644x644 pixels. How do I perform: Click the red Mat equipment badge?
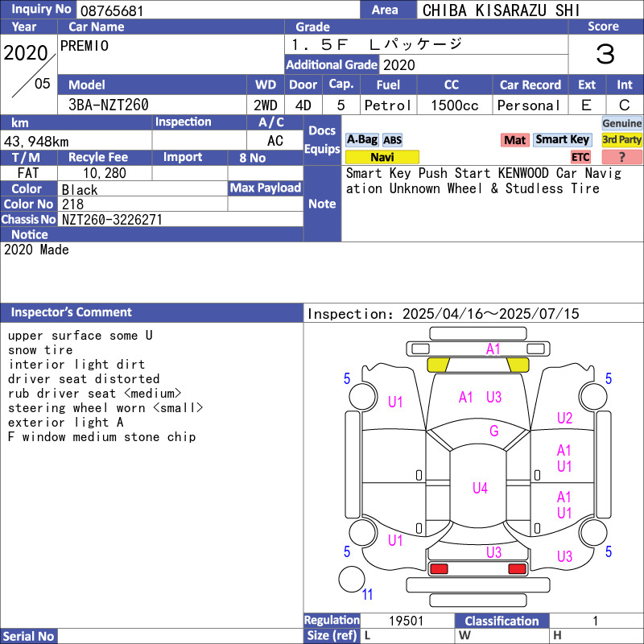pyautogui.click(x=514, y=140)
